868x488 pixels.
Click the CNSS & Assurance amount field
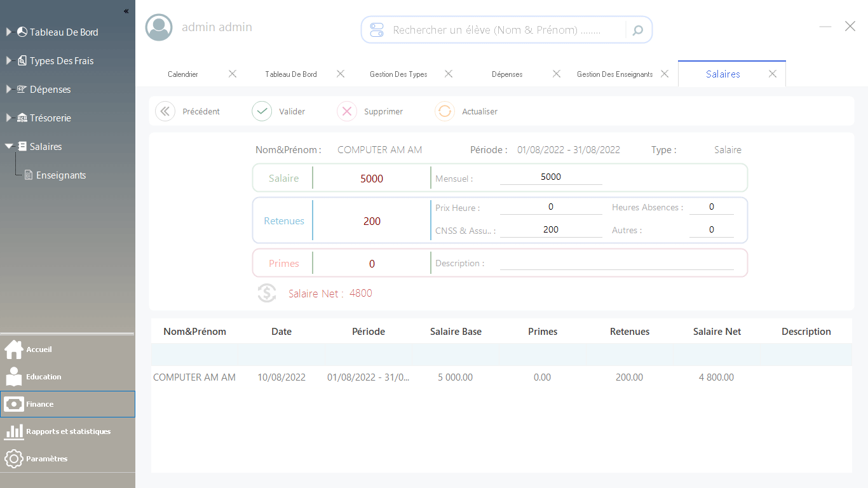(551, 230)
